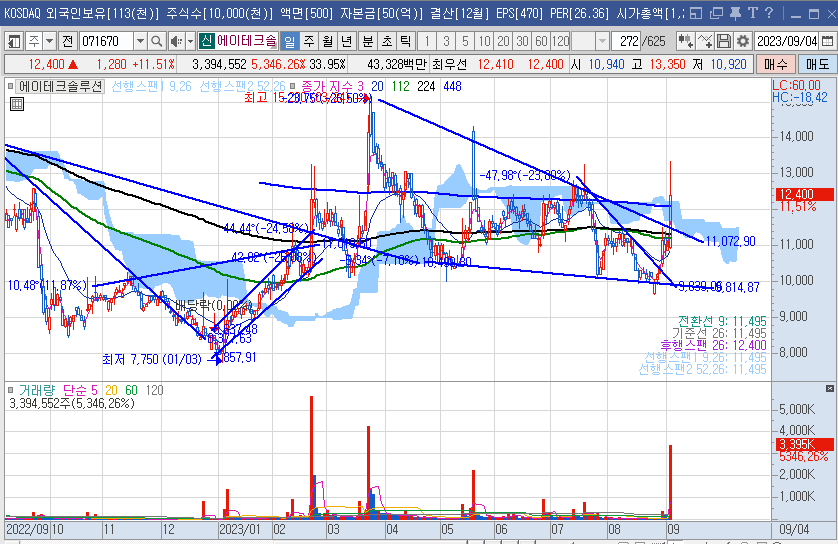
Task: Select the 분 minute period
Action: tap(368, 41)
